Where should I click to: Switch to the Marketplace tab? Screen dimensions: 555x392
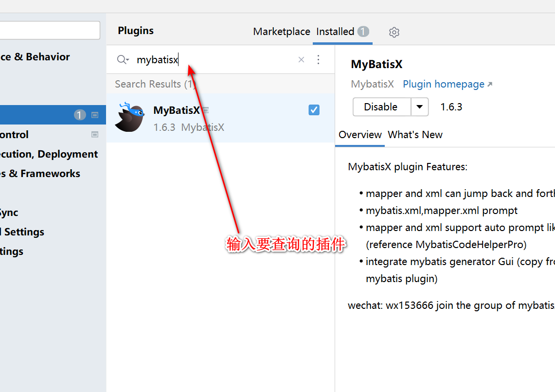(x=282, y=32)
